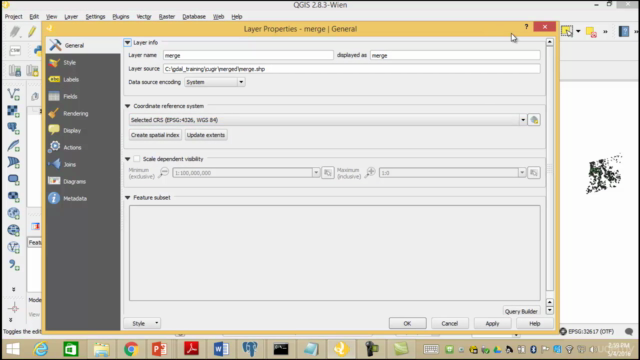Open the Plugins menu
The image size is (640, 360).
(x=120, y=17)
